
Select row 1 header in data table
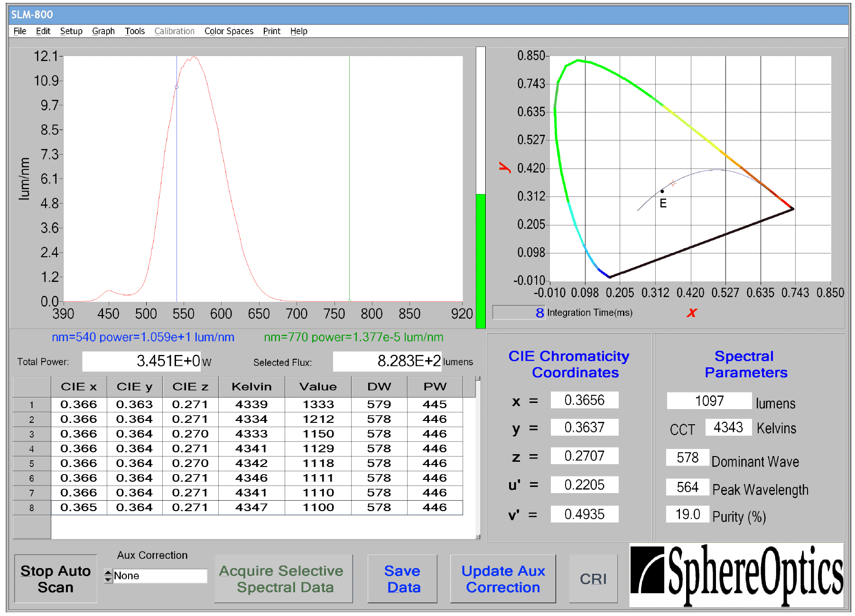[32, 405]
